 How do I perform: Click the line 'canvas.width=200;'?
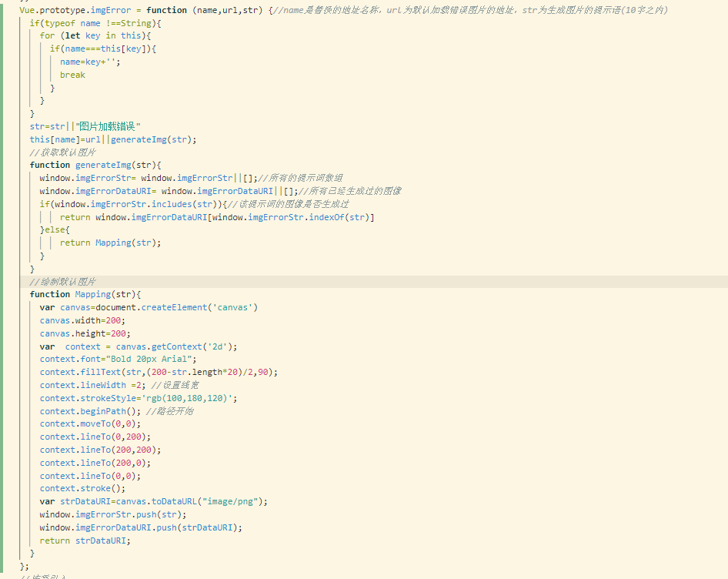tap(82, 320)
